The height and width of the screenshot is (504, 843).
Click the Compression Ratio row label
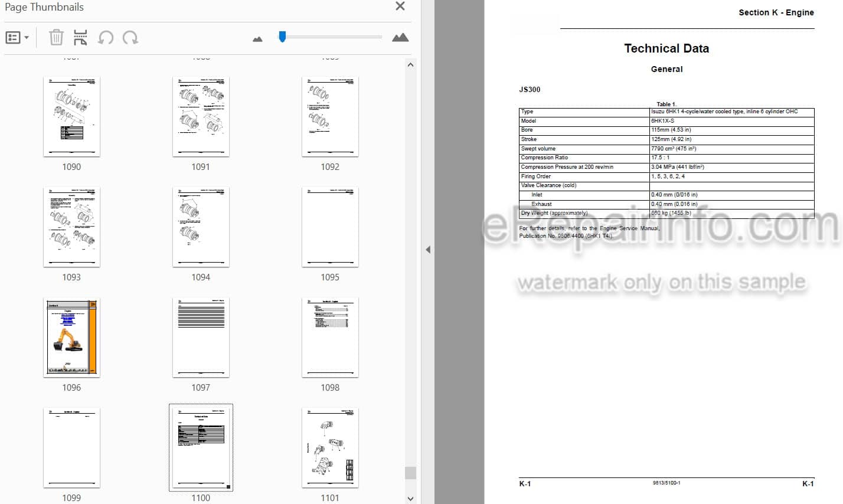tap(544, 158)
